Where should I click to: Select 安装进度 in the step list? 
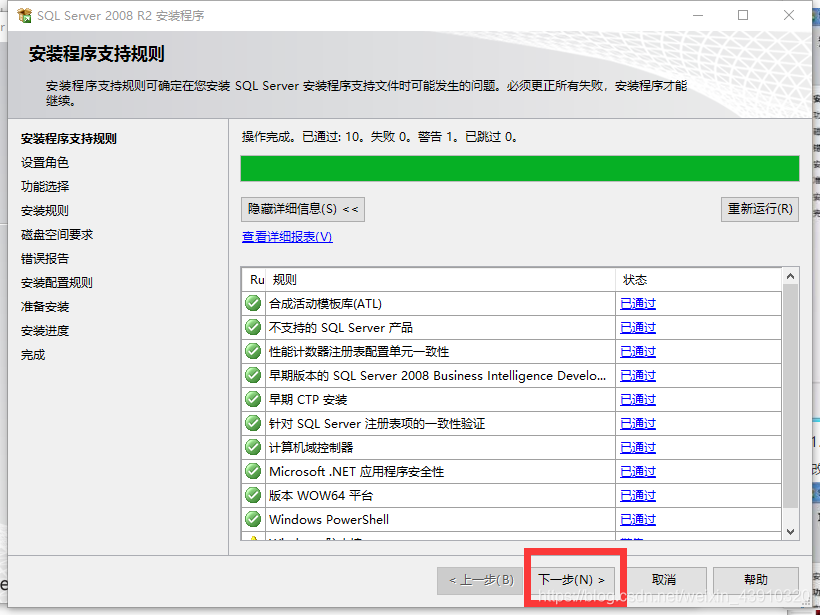coord(44,331)
